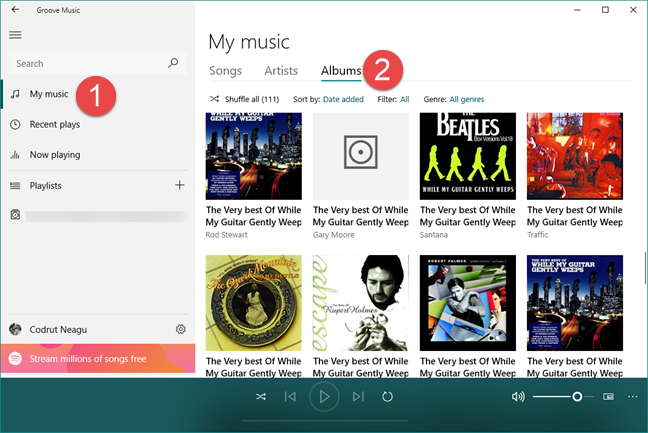Screen dimensions: 648x433
Task: Open My music in the sidebar
Action: [49, 94]
